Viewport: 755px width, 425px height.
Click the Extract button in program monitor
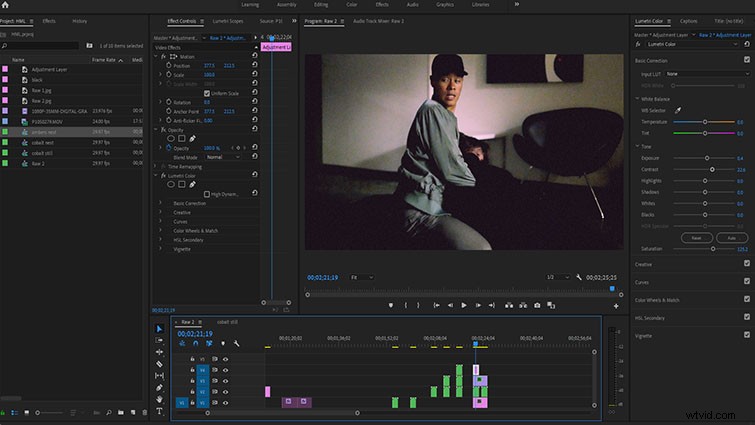click(x=523, y=305)
